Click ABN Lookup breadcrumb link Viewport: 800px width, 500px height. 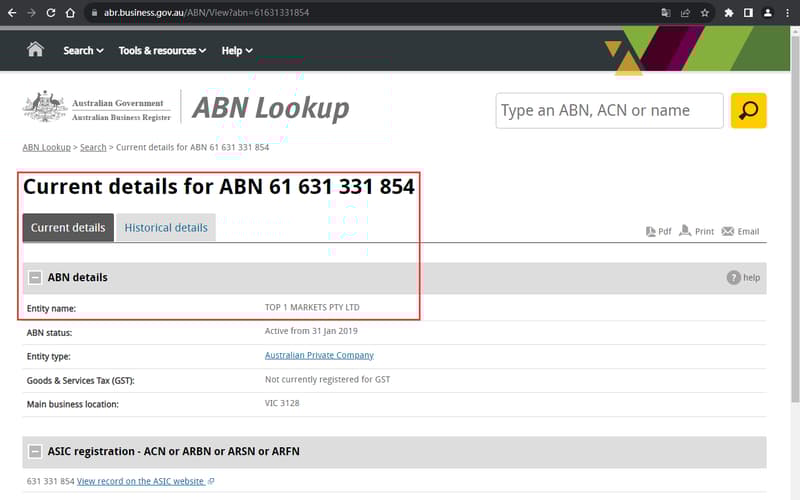point(46,147)
